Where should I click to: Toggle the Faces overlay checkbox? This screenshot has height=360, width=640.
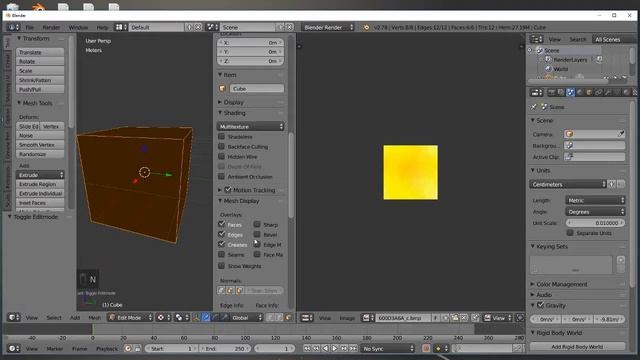(x=222, y=224)
